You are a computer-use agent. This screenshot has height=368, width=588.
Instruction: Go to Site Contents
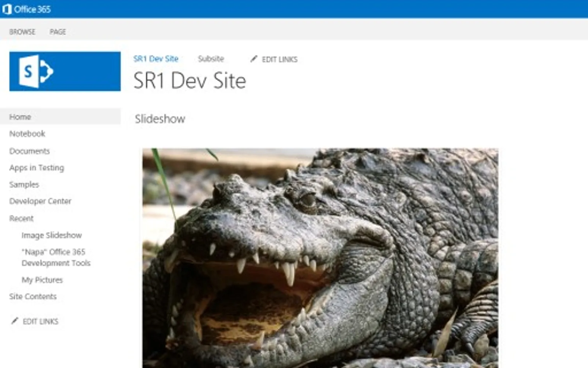click(33, 297)
